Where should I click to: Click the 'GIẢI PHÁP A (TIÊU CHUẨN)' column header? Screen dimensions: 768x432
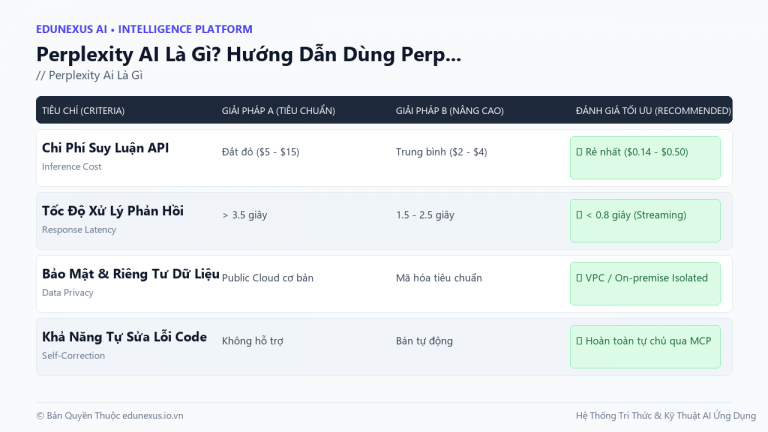click(278, 111)
